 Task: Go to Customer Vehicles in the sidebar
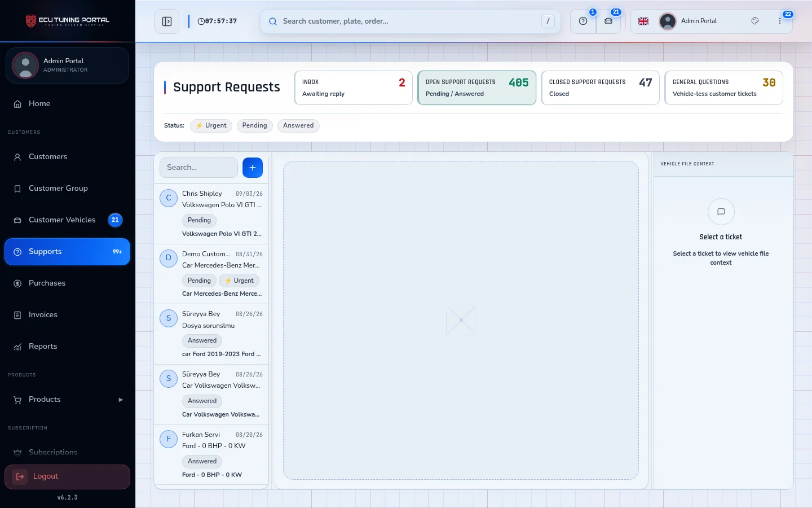coord(68,220)
